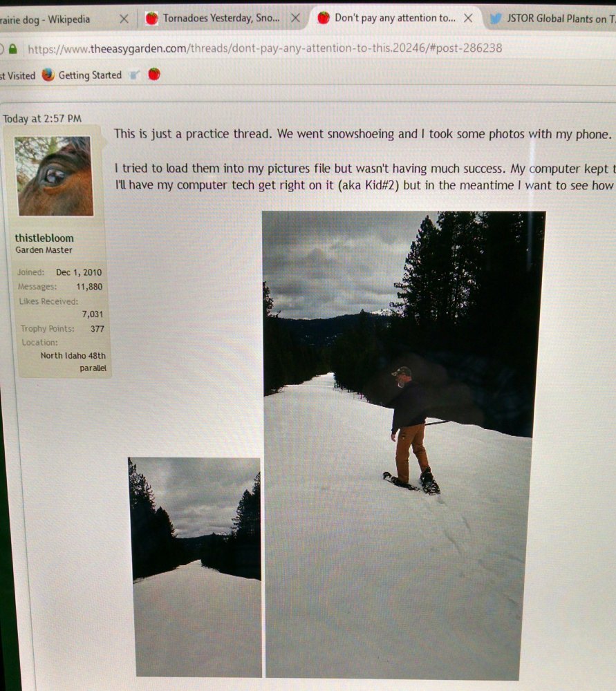Open the Getting Started bookmark
Screen dimensions: 616x691
(x=90, y=75)
